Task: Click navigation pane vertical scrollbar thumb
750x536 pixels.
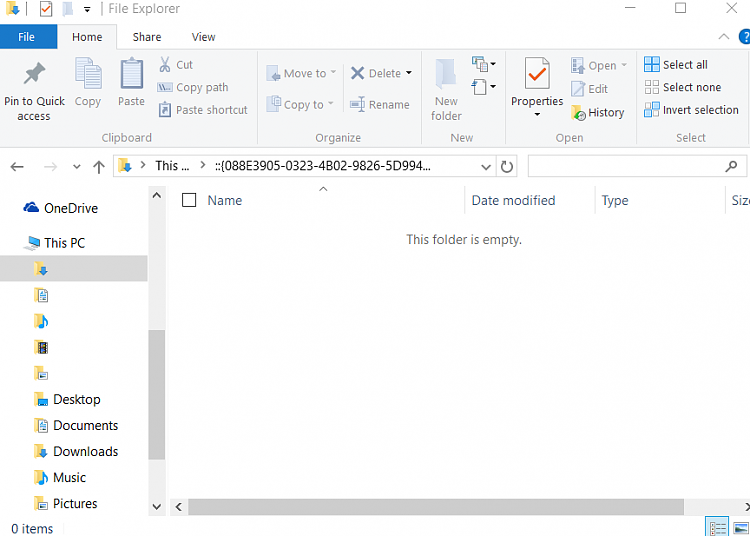Action: pyautogui.click(x=156, y=394)
